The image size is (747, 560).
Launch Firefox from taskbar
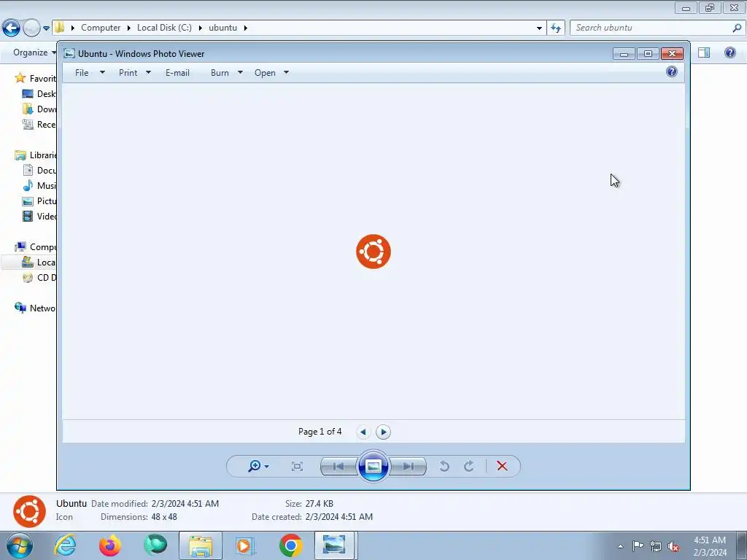coord(110,545)
